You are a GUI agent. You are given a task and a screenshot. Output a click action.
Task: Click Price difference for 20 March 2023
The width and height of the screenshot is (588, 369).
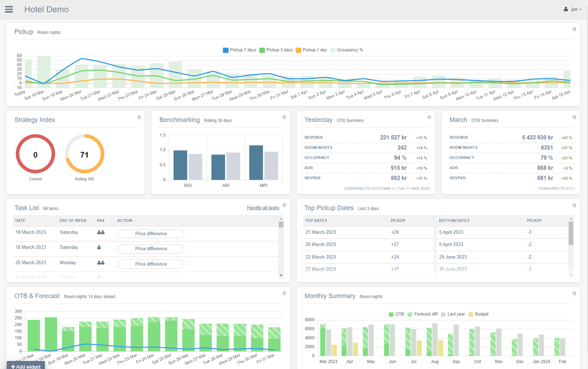click(151, 264)
